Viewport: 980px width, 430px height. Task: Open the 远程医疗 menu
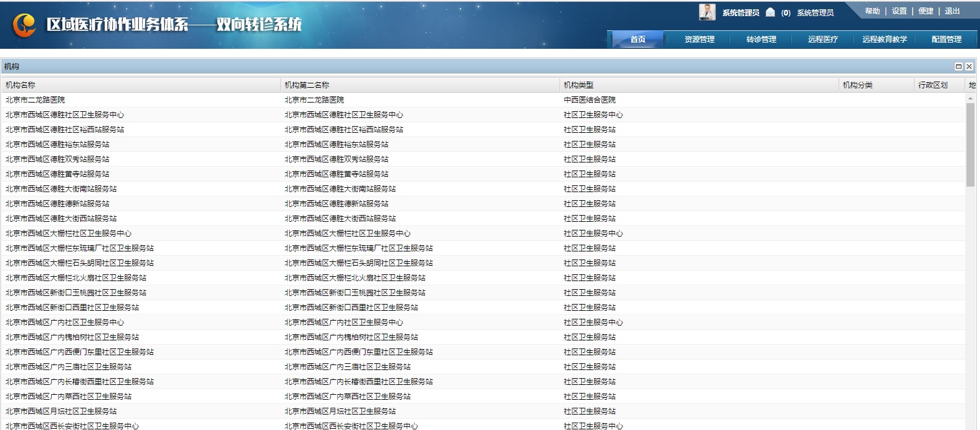pyautogui.click(x=823, y=40)
